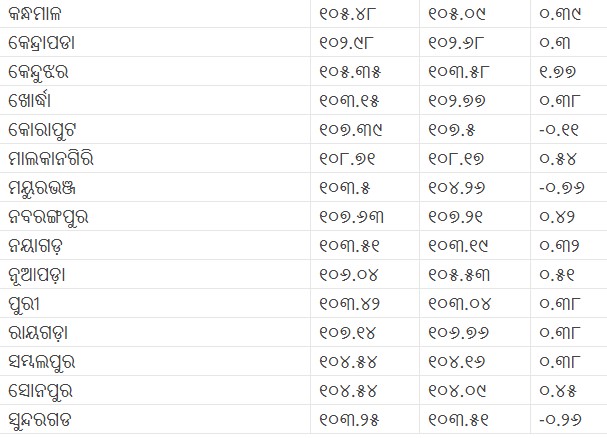Select the କେନ୍ଦ୍ରାପଡା row label
The width and height of the screenshot is (607, 438).
pos(50,44)
